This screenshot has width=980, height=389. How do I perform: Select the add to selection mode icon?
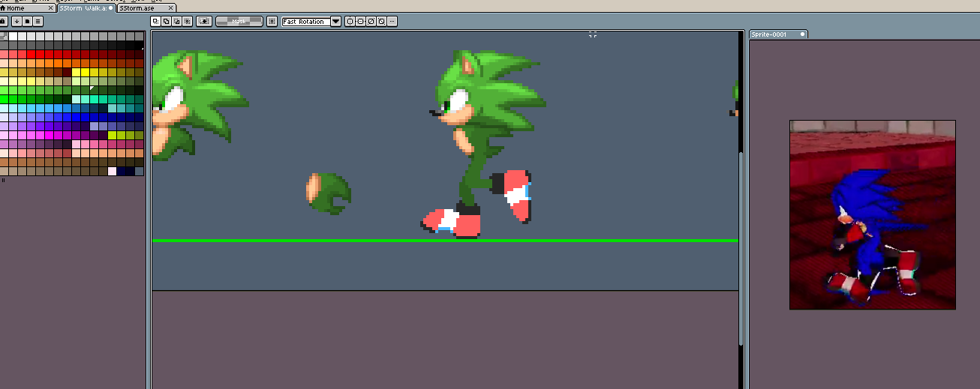click(x=166, y=21)
